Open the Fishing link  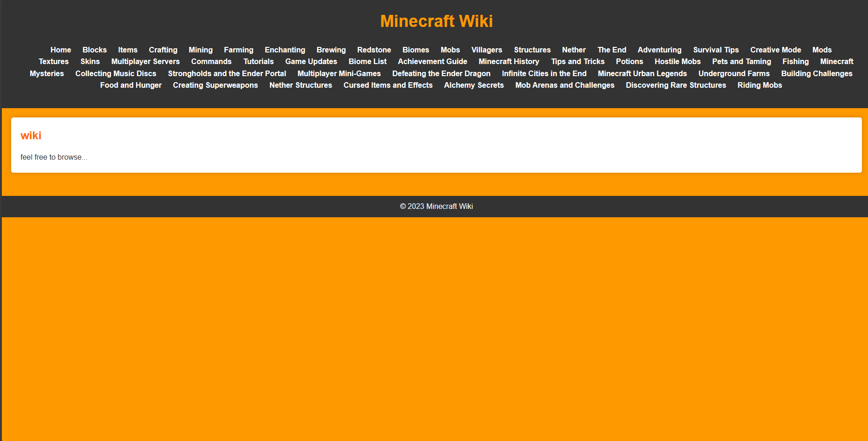pyautogui.click(x=796, y=61)
